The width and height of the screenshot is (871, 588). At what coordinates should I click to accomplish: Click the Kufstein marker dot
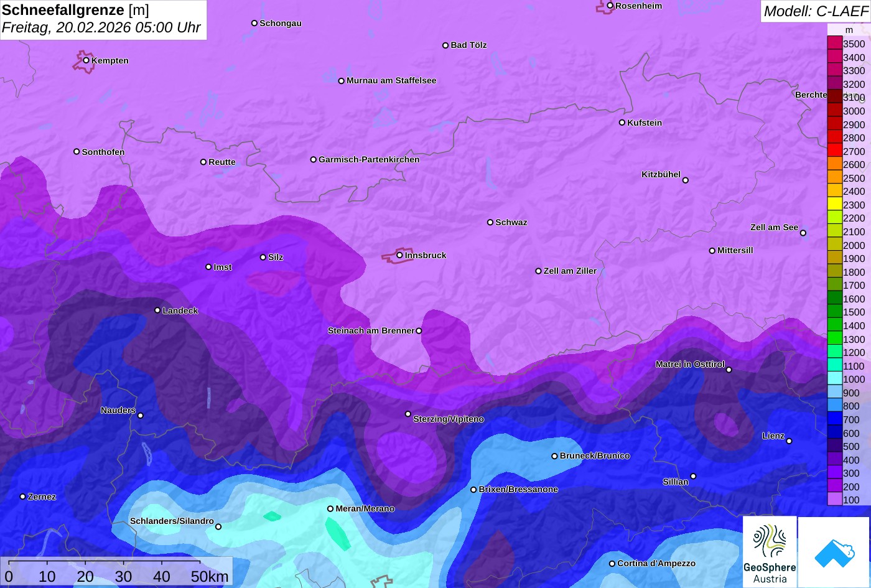coord(622,123)
